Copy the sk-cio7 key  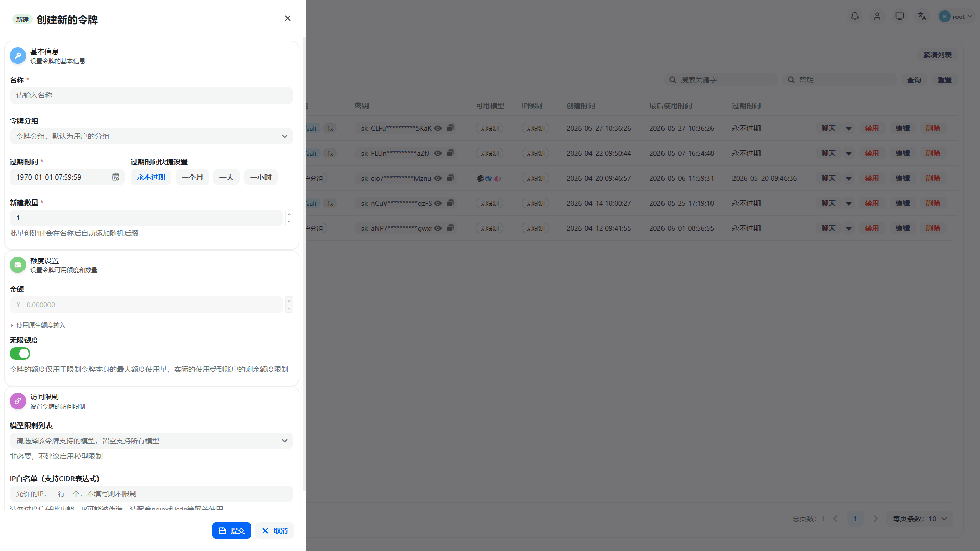(450, 178)
